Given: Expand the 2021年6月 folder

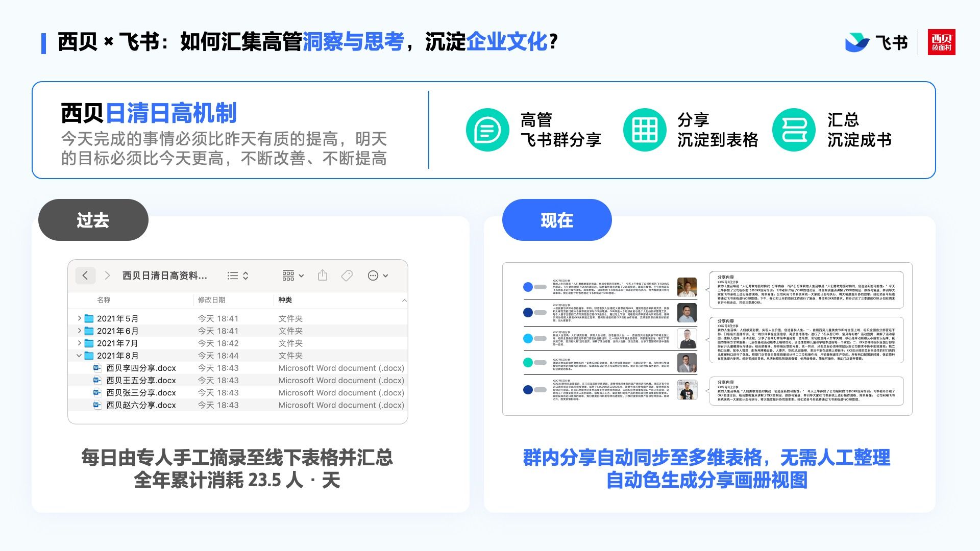Looking at the screenshot, I should click(x=79, y=331).
